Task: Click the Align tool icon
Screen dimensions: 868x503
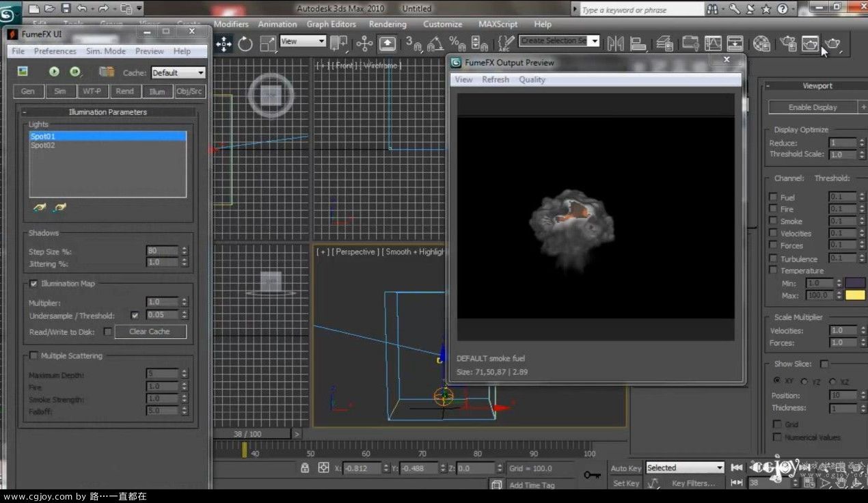Action: [638, 44]
